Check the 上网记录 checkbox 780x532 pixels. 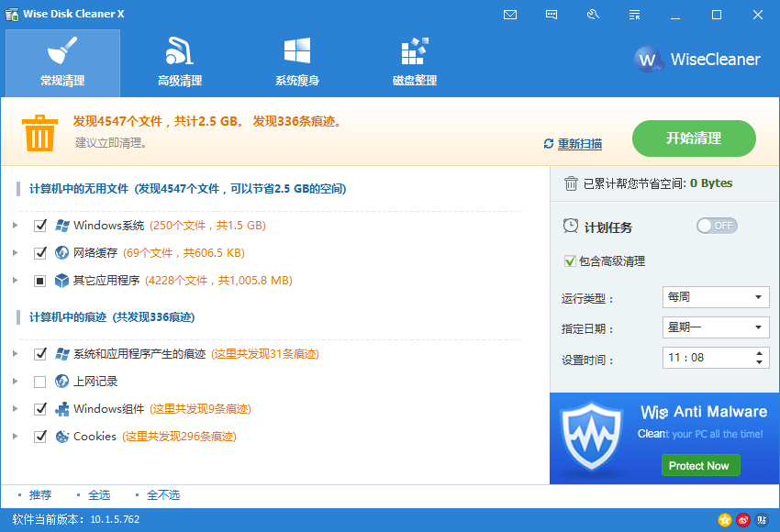tap(40, 382)
